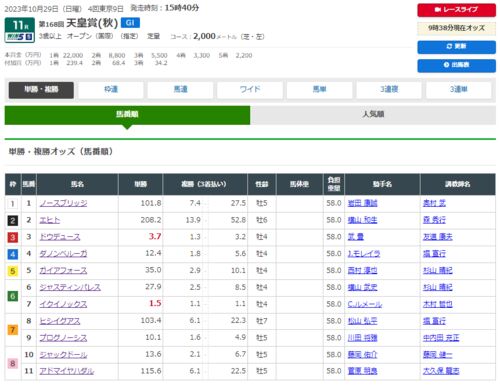Viewport: 500px width, 385px height.
Task: Open jockey link 武 豊
Action: pos(356,237)
